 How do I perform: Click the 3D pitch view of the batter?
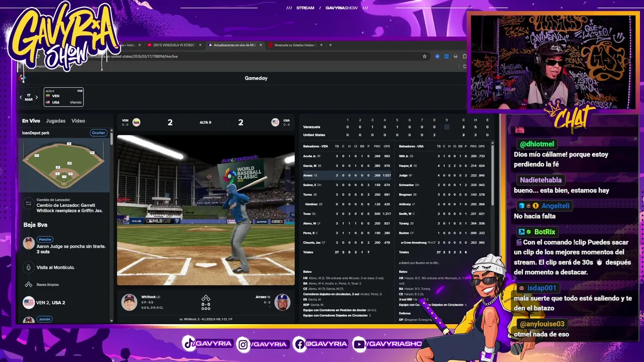pyautogui.click(x=206, y=210)
